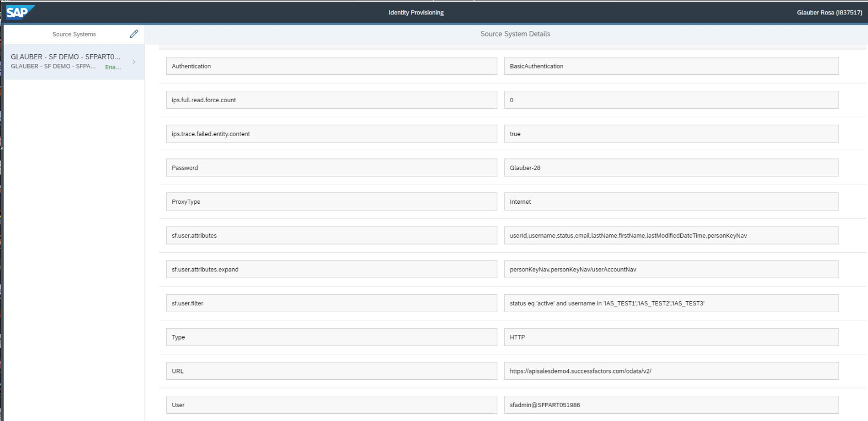The width and height of the screenshot is (868, 421).
Task: Click the sf.user.attributes name field
Action: 332,235
